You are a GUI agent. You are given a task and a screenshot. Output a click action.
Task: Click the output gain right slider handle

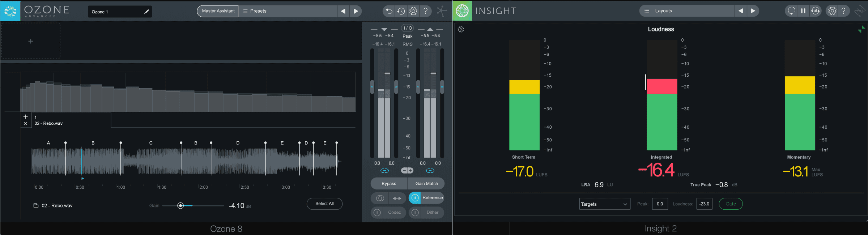(x=442, y=87)
